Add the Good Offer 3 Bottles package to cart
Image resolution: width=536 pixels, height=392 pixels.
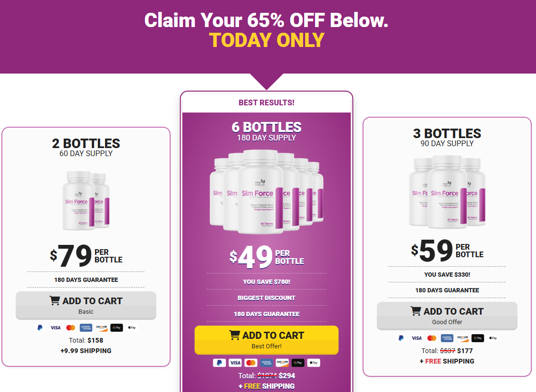(447, 316)
